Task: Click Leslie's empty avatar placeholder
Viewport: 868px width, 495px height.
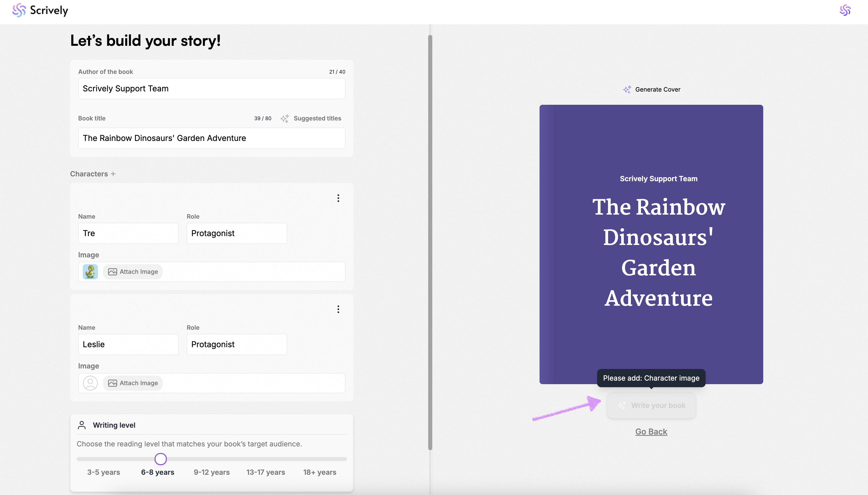Action: pos(90,383)
